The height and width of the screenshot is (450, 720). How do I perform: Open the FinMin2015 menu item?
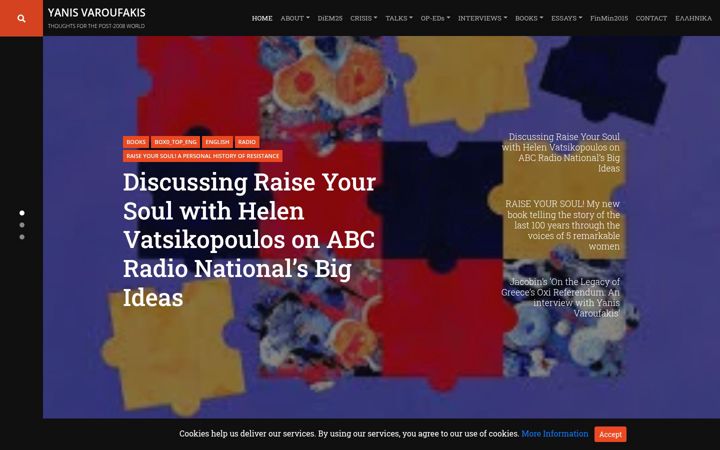609,18
